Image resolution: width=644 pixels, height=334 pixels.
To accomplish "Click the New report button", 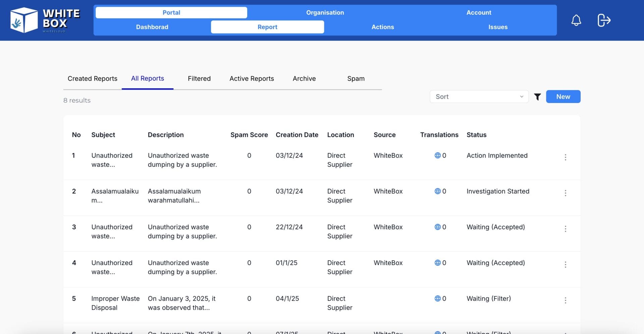I will pyautogui.click(x=563, y=97).
